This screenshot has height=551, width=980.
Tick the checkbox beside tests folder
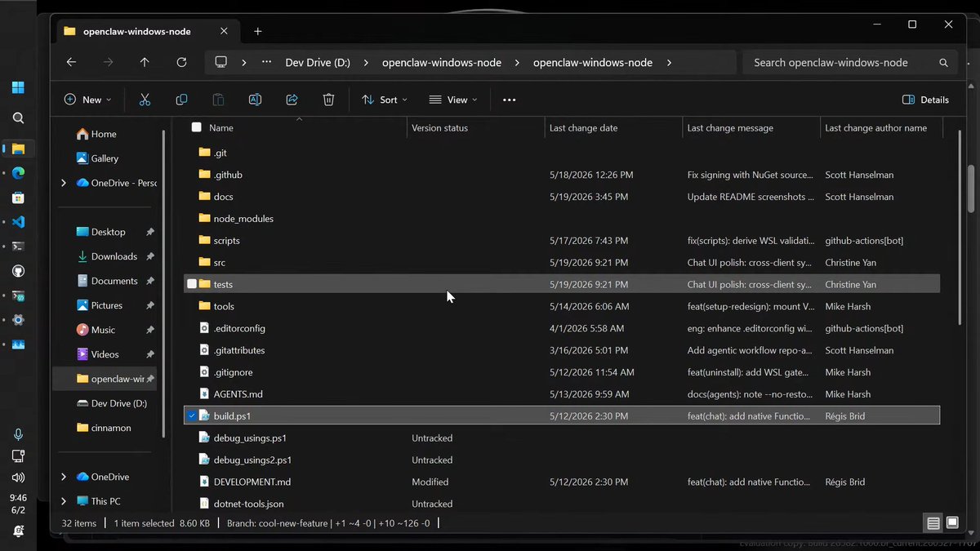pos(192,284)
